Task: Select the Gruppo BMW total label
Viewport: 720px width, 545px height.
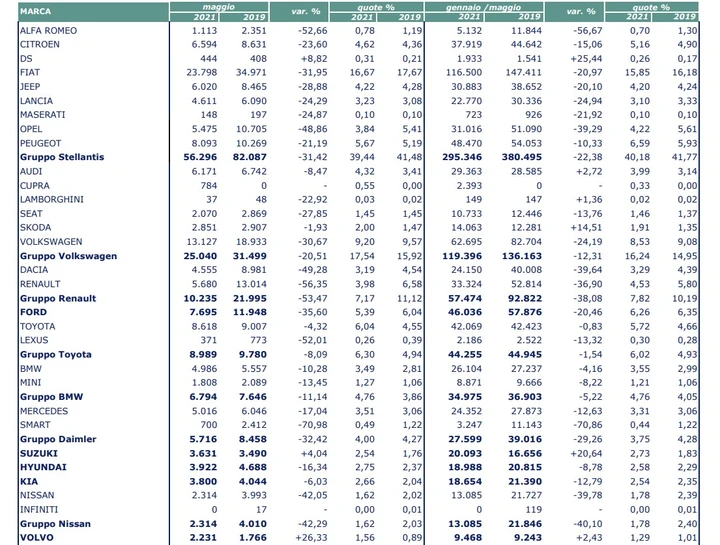Action: (51, 397)
